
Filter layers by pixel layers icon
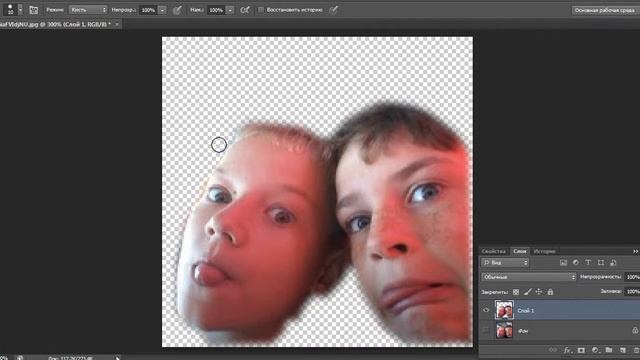(563, 262)
